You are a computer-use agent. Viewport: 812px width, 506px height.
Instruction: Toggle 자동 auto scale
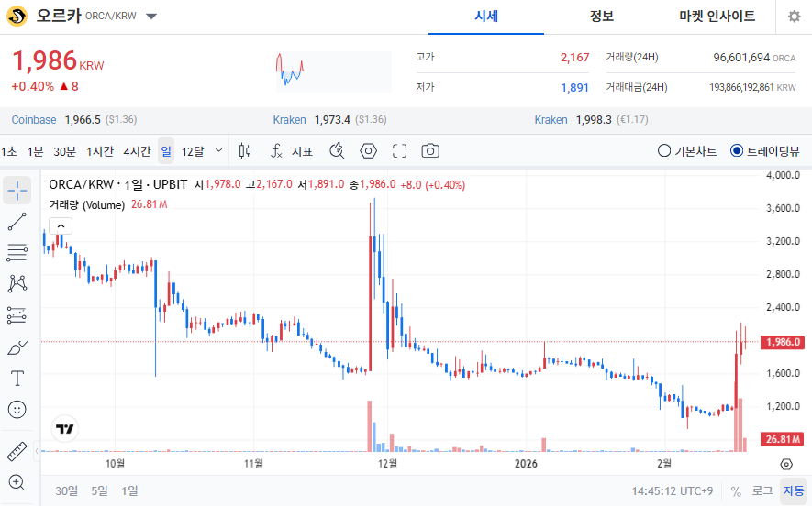tap(794, 490)
